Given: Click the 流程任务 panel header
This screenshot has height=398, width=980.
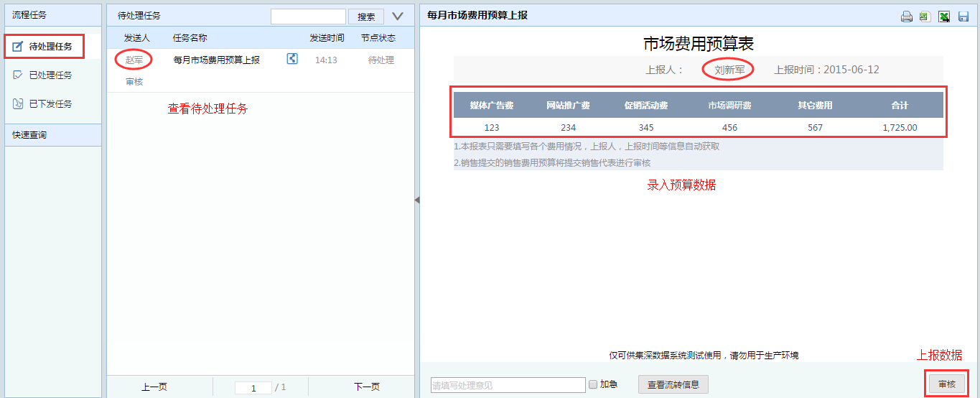Looking at the screenshot, I should (52, 15).
